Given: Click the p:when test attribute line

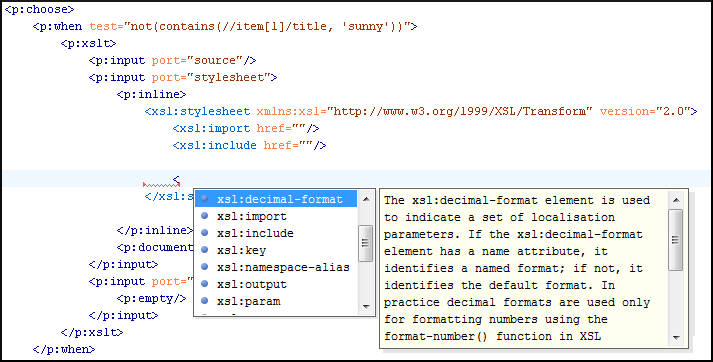Looking at the screenshot, I should click(x=225, y=26).
